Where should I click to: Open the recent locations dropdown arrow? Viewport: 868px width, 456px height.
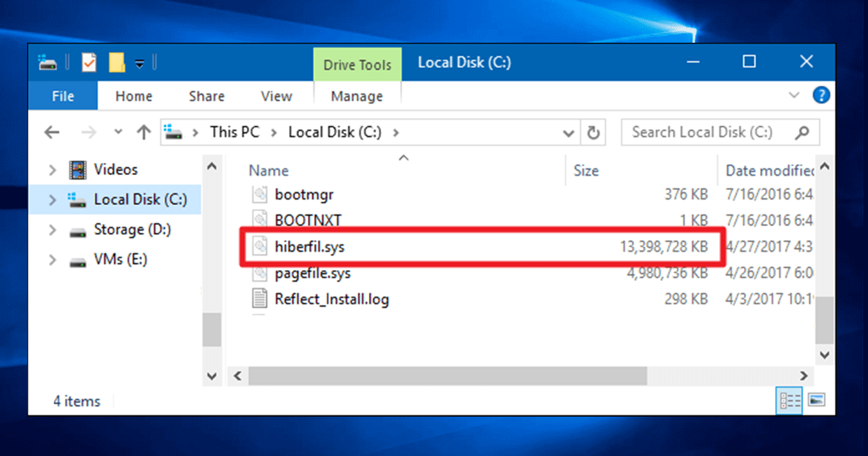click(119, 132)
